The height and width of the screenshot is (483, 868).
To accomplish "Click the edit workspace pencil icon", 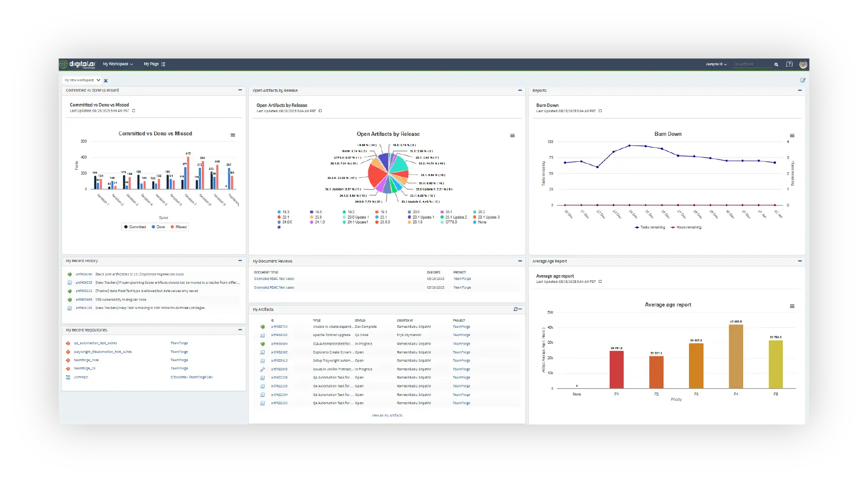I will pyautogui.click(x=803, y=80).
